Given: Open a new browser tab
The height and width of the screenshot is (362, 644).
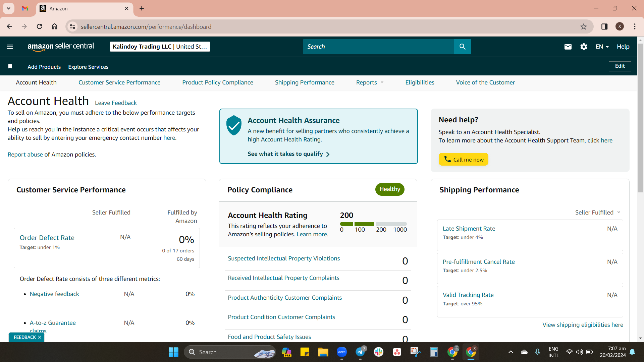Looking at the screenshot, I should pyautogui.click(x=142, y=8).
